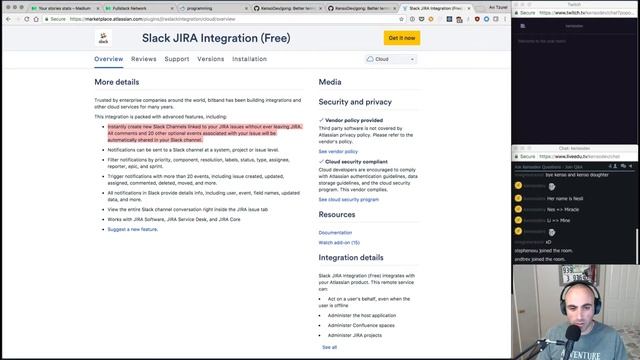Open the Reviews tab
This screenshot has height=360, width=640.
point(144,59)
